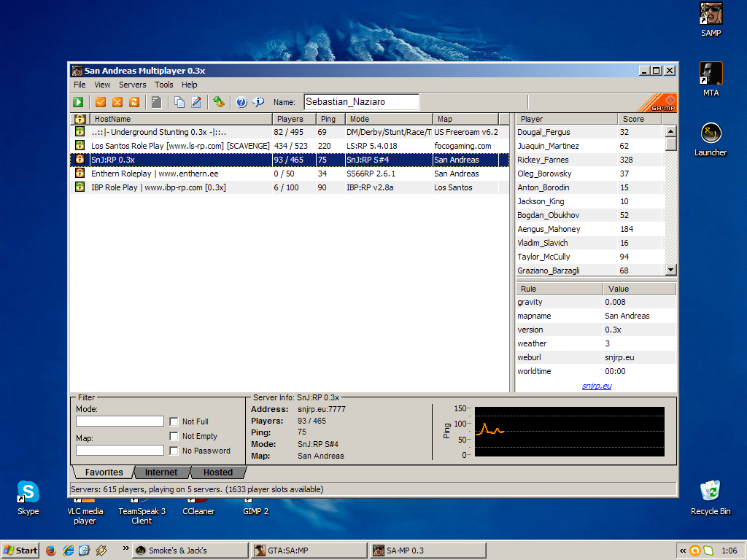This screenshot has height=560, width=747.
Task: Toggle the Not Empty filter checkbox
Action: coord(174,436)
